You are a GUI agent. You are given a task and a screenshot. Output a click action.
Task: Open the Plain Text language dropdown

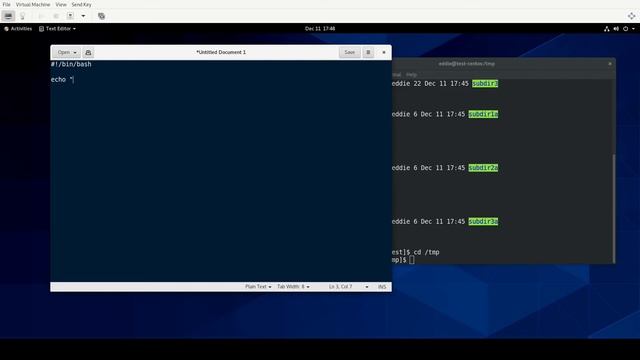coord(258,287)
